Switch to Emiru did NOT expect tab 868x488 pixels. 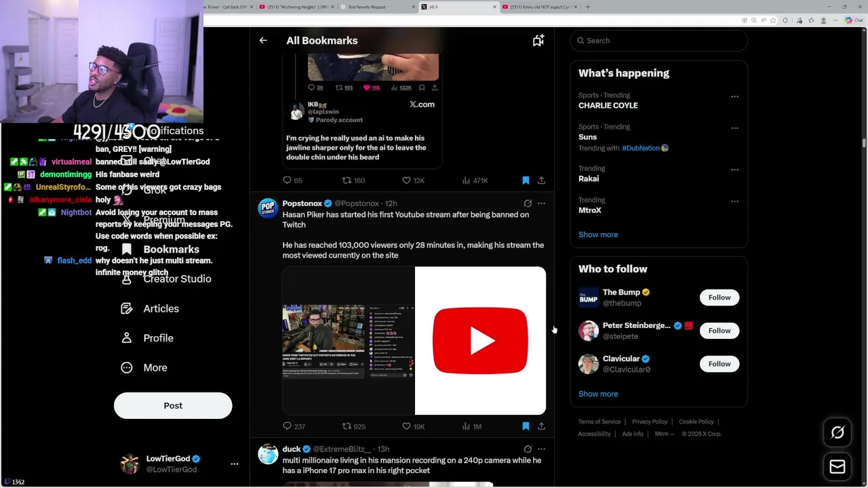click(540, 7)
